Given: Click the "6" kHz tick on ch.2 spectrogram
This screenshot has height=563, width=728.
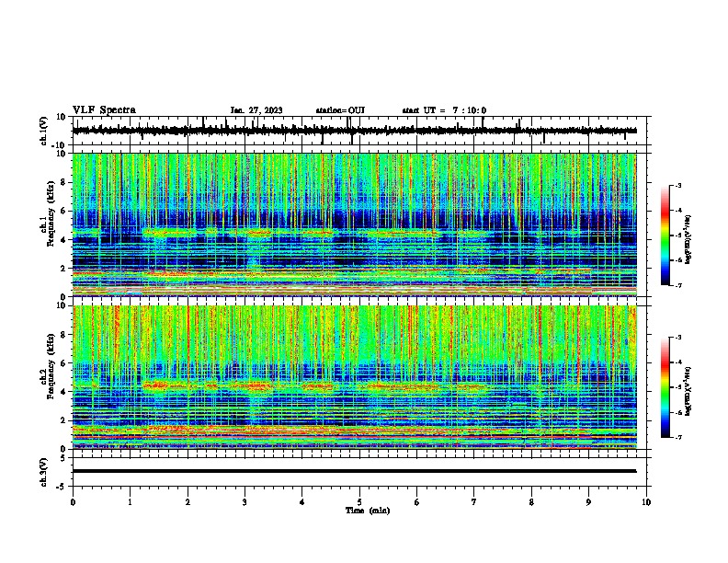Looking at the screenshot, I should point(64,363).
